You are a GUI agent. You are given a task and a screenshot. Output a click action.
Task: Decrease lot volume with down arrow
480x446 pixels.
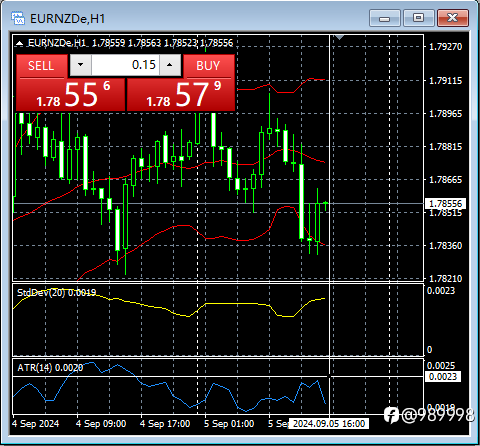pos(80,65)
